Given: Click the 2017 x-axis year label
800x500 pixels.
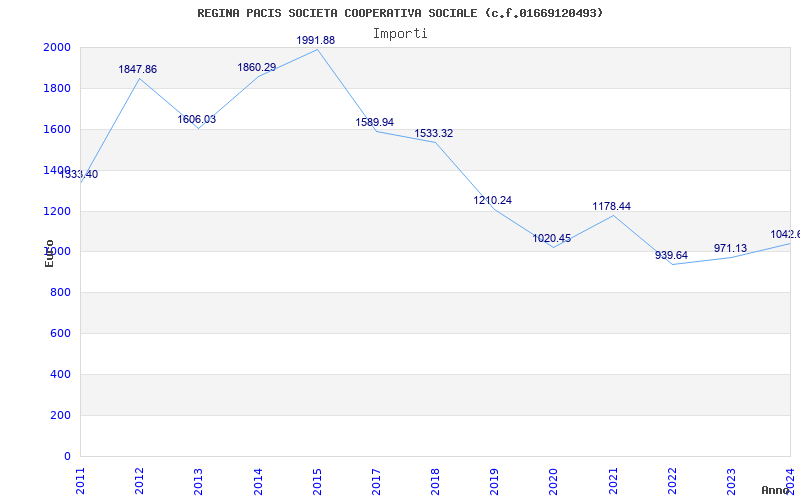Looking at the screenshot, I should [x=376, y=481].
